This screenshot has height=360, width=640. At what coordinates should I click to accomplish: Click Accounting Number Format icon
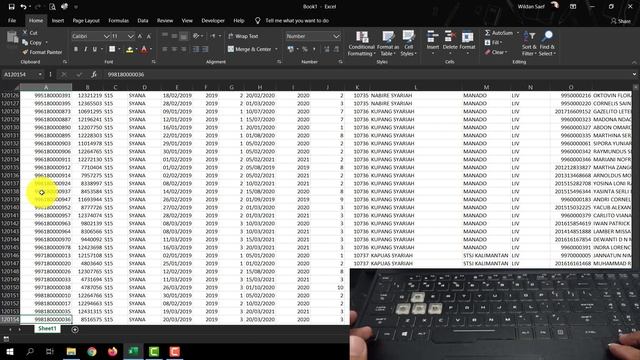[x=290, y=49]
